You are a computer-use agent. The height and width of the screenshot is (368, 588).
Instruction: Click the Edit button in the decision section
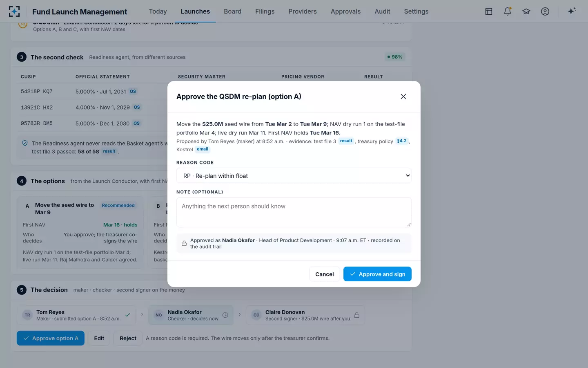(x=99, y=338)
